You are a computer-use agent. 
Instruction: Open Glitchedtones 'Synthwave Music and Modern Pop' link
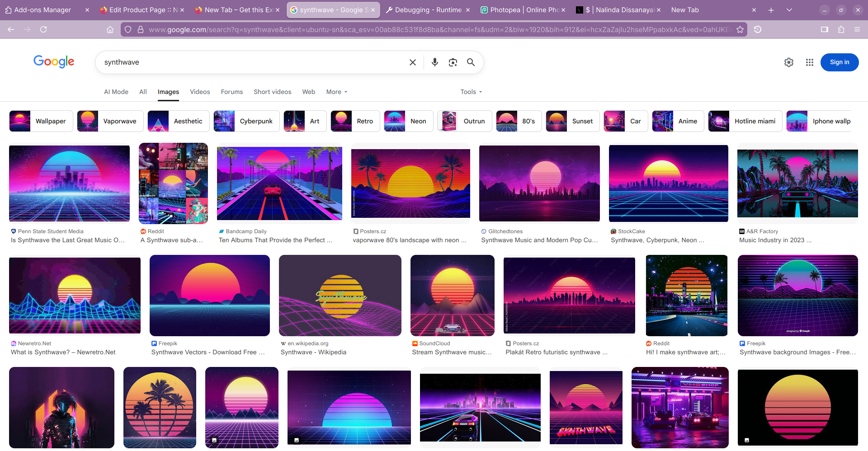click(539, 240)
